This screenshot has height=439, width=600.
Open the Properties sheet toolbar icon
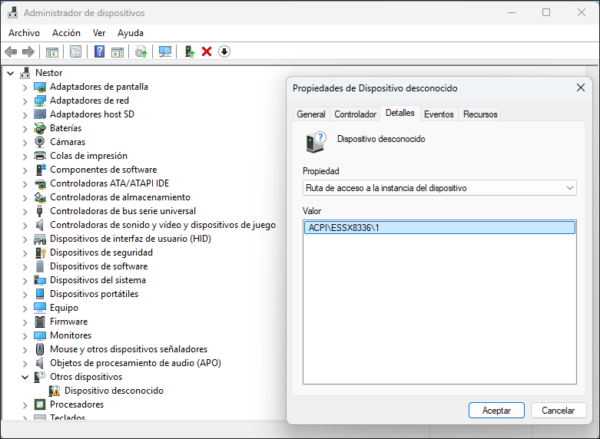[76, 52]
